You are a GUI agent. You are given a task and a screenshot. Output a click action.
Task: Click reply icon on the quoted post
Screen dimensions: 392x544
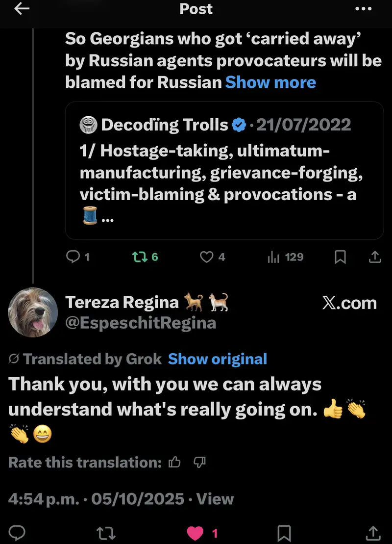coord(73,257)
